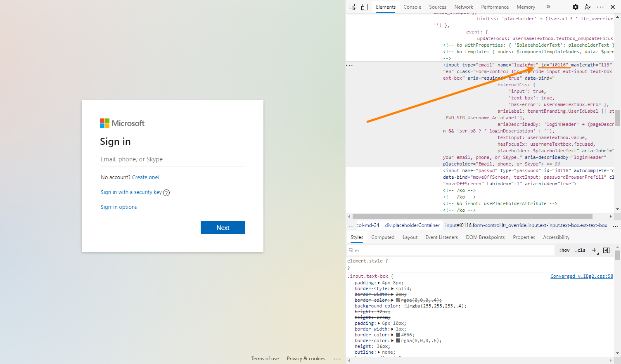Reveal more panel tabs via chevron
621x364 pixels.
pyautogui.click(x=548, y=7)
